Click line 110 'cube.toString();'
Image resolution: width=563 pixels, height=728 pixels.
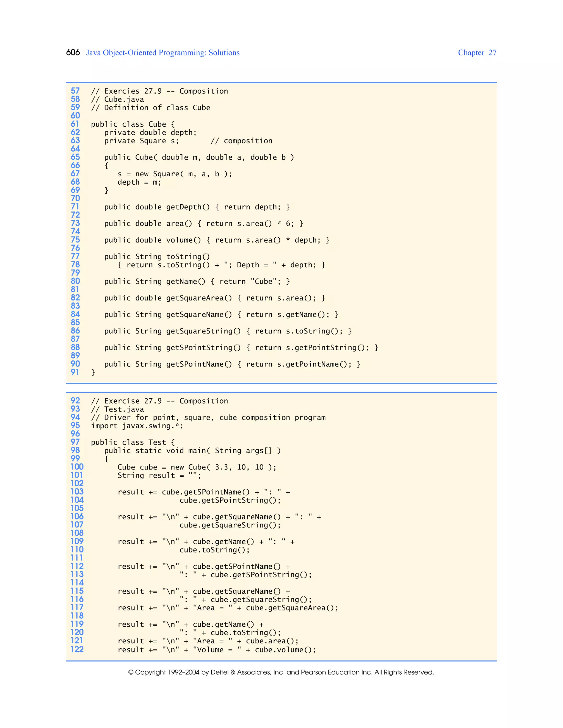215,550
